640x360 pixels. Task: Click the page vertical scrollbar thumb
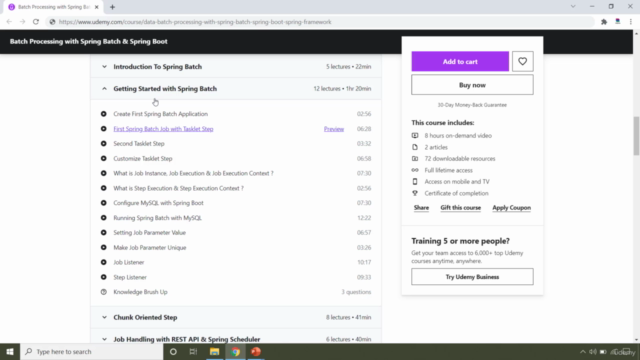click(x=636, y=136)
